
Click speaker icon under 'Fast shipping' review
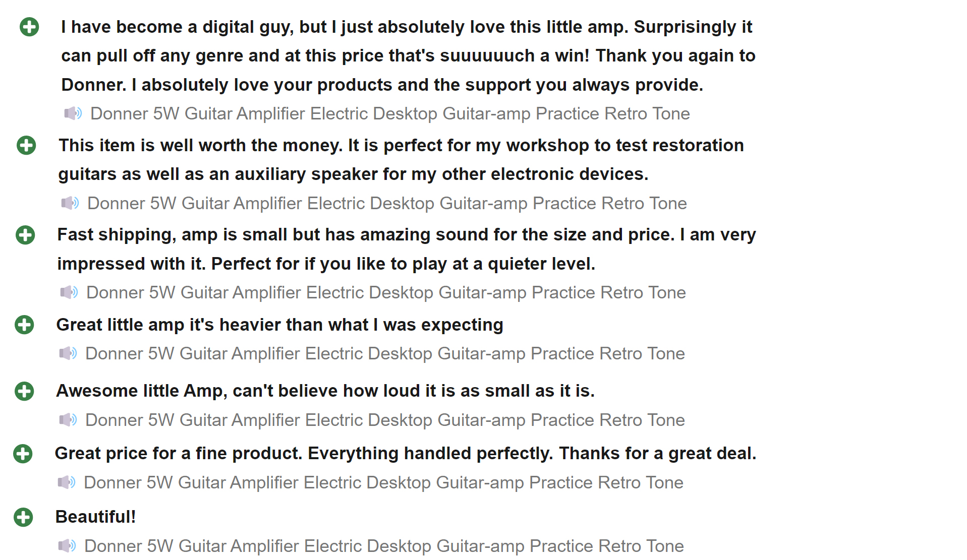tap(69, 292)
